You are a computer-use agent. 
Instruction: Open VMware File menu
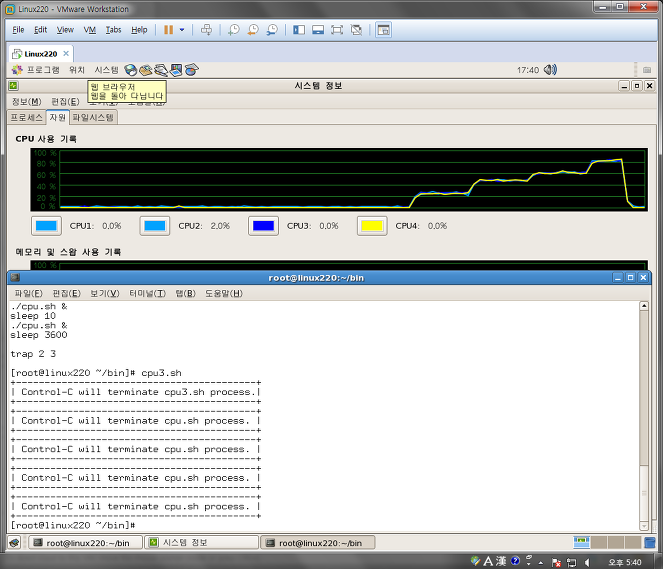click(18, 30)
